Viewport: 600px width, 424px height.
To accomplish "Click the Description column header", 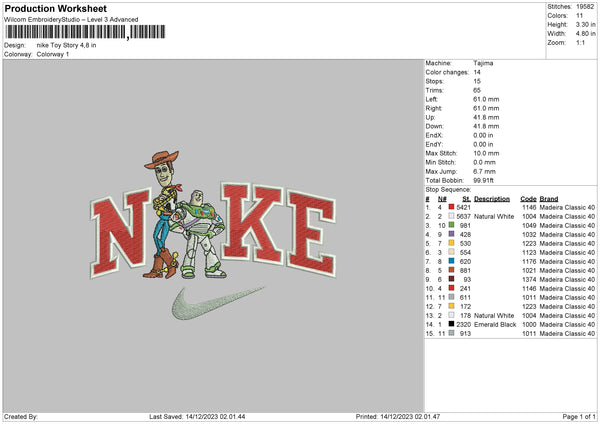I will point(492,199).
